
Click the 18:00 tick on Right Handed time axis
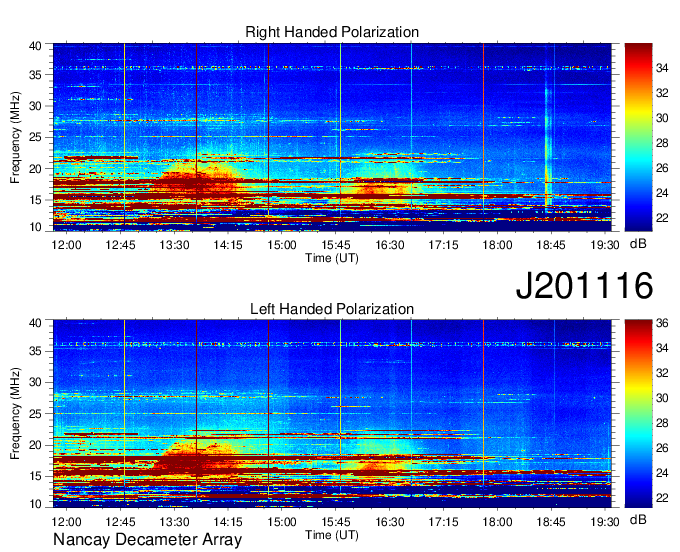(x=497, y=245)
